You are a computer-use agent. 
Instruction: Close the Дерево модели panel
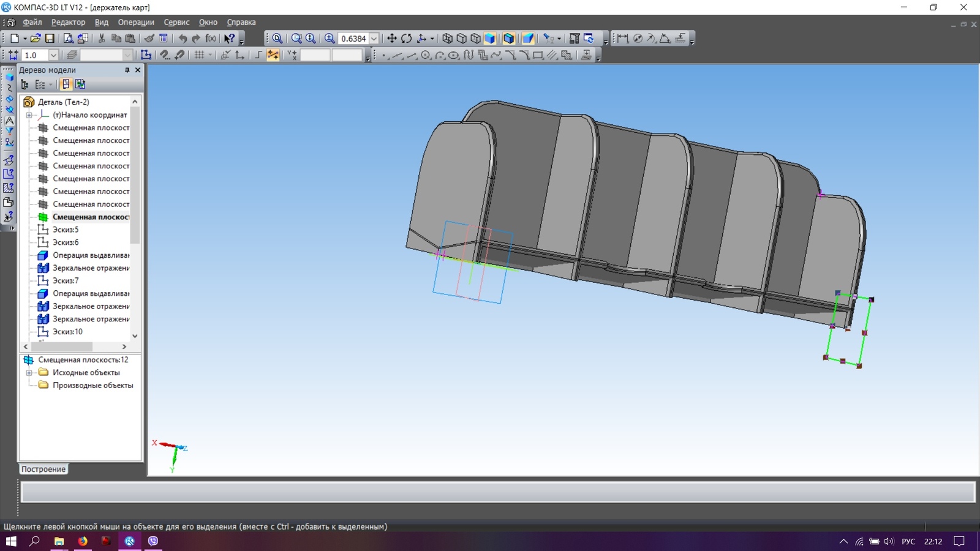coord(138,70)
